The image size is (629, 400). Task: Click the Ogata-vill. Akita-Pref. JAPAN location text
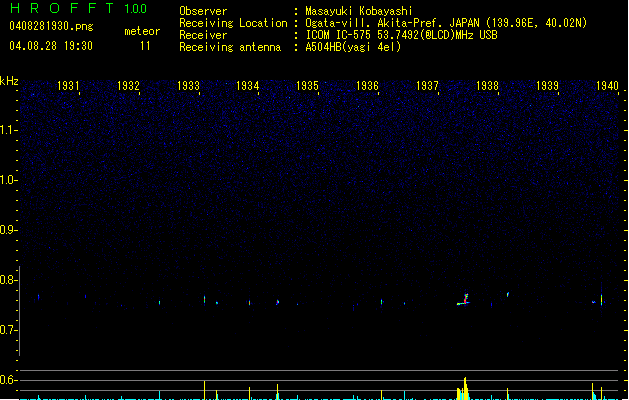(446, 23)
